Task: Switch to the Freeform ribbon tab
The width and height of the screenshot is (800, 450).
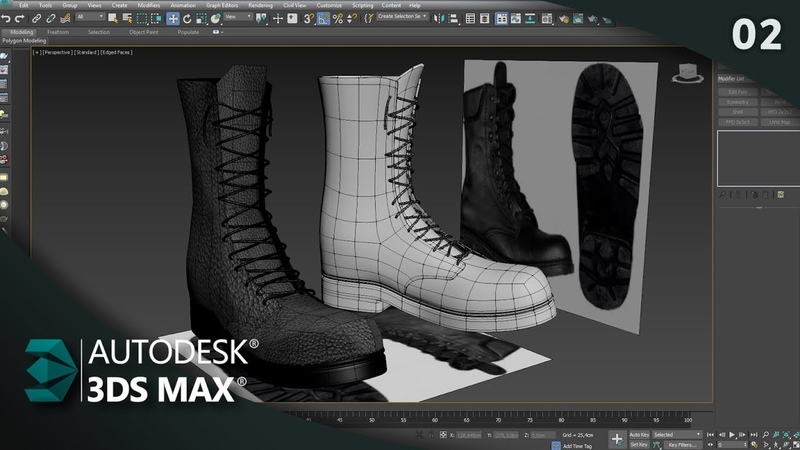Action: click(58, 32)
